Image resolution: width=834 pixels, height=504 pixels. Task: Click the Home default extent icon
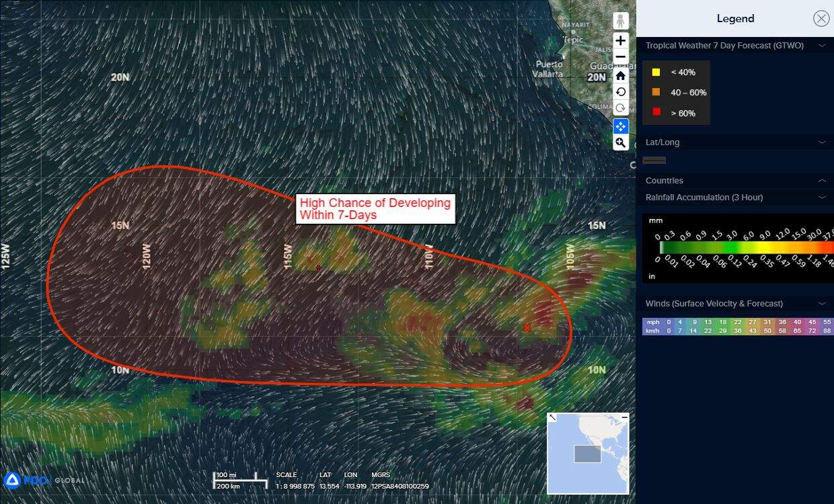coord(620,75)
